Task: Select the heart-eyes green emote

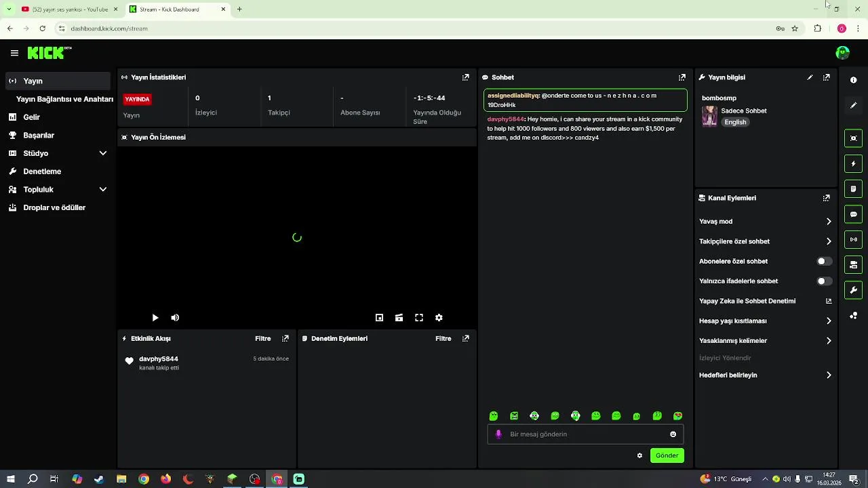Action: click(x=677, y=416)
